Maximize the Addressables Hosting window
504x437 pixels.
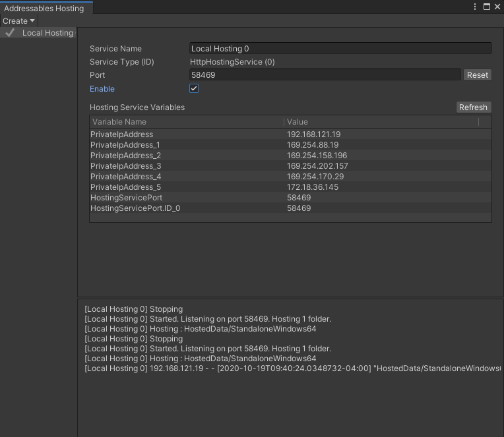[487, 7]
